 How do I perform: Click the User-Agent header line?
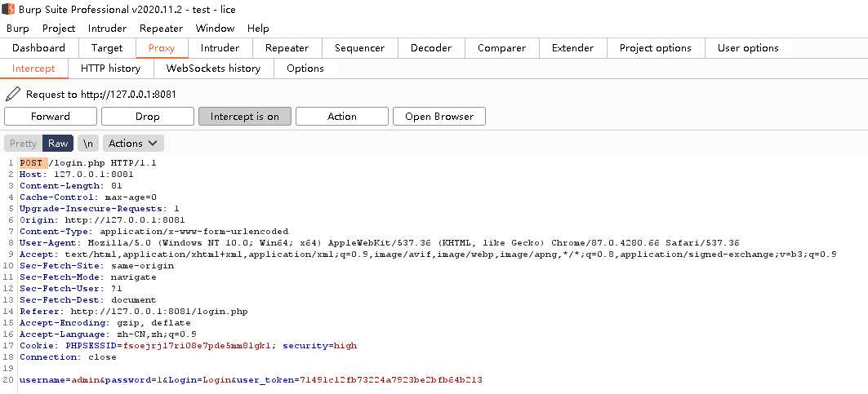click(x=379, y=243)
